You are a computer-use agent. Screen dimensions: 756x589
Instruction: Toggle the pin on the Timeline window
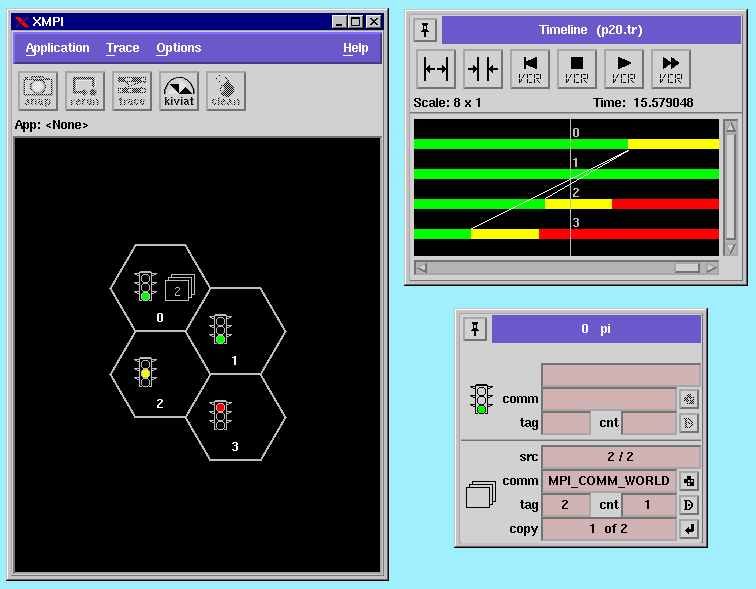[x=425, y=30]
